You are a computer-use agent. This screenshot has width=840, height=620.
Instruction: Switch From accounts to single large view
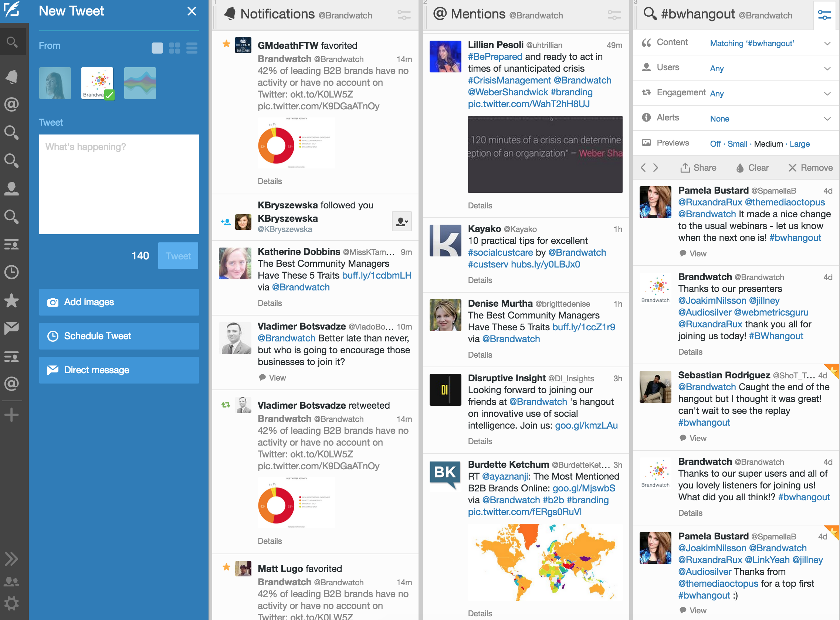(157, 48)
